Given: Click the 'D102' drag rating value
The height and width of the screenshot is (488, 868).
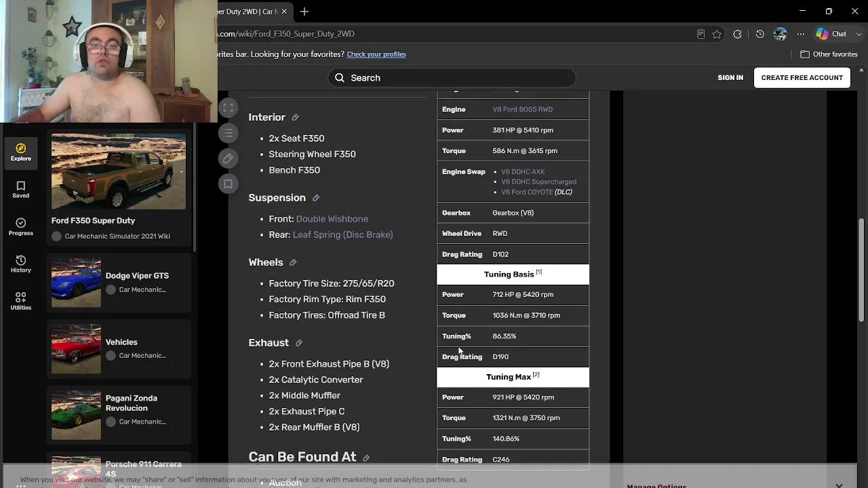Looking at the screenshot, I should click(x=500, y=255).
